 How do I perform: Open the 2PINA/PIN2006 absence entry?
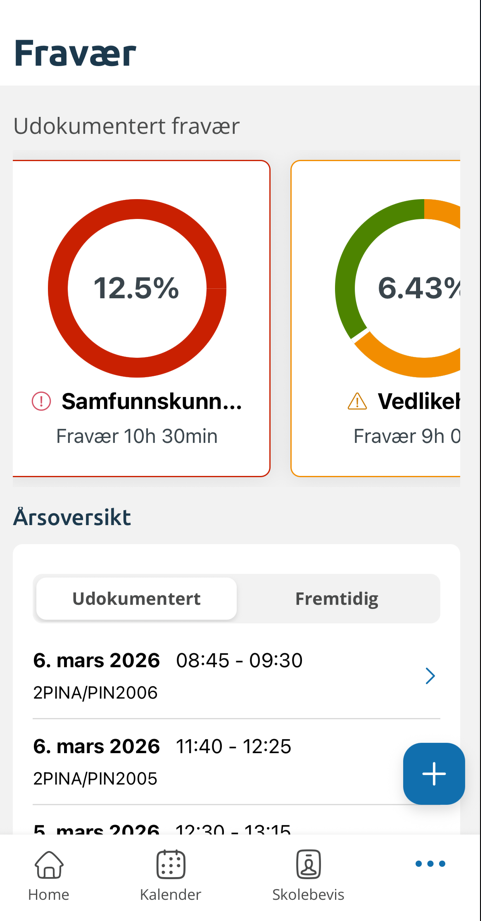[236, 675]
